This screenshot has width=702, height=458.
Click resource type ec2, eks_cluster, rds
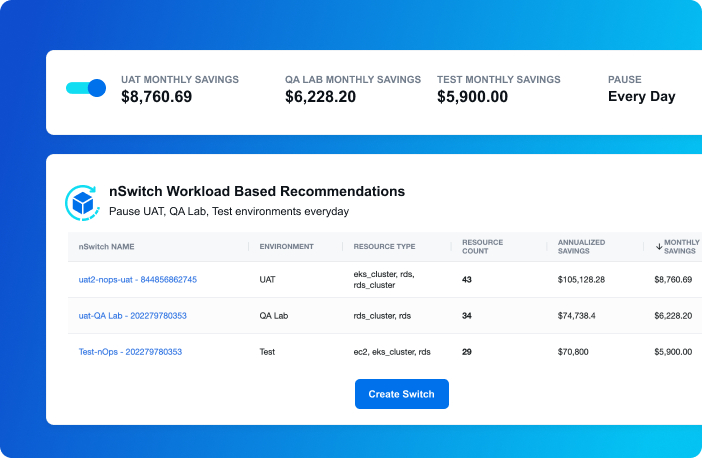[x=392, y=352]
